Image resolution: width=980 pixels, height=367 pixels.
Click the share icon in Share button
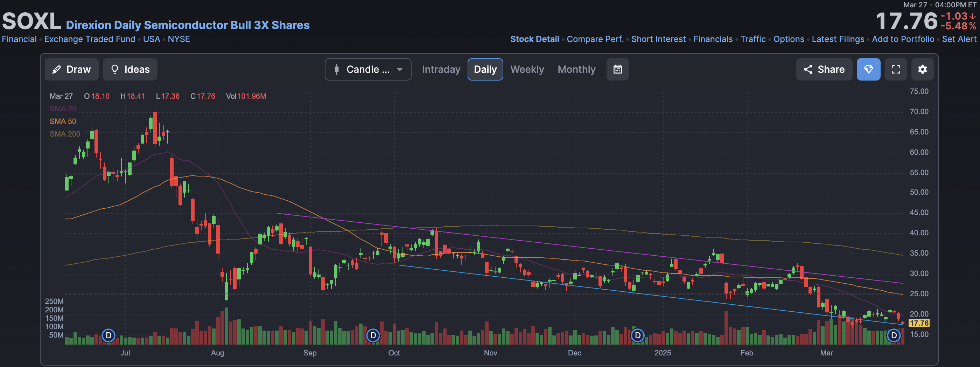click(808, 69)
